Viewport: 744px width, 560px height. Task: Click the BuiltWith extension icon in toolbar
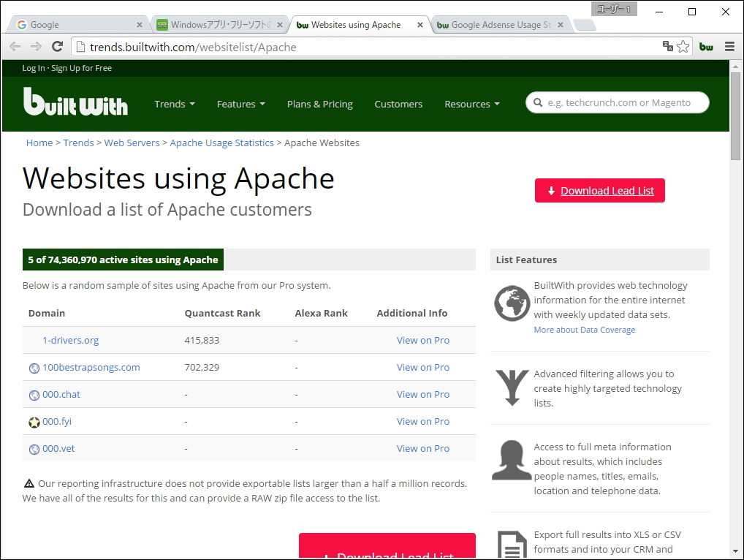coord(706,47)
